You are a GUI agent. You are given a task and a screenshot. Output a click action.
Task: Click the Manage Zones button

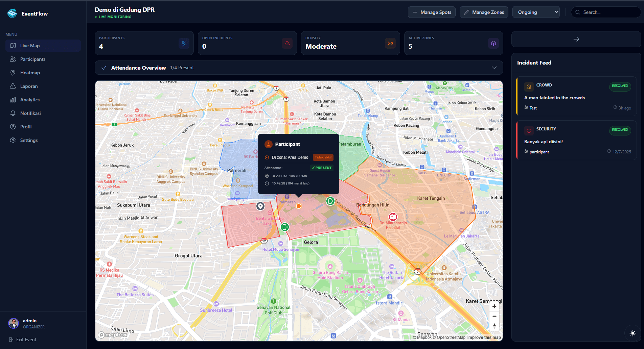(x=484, y=12)
